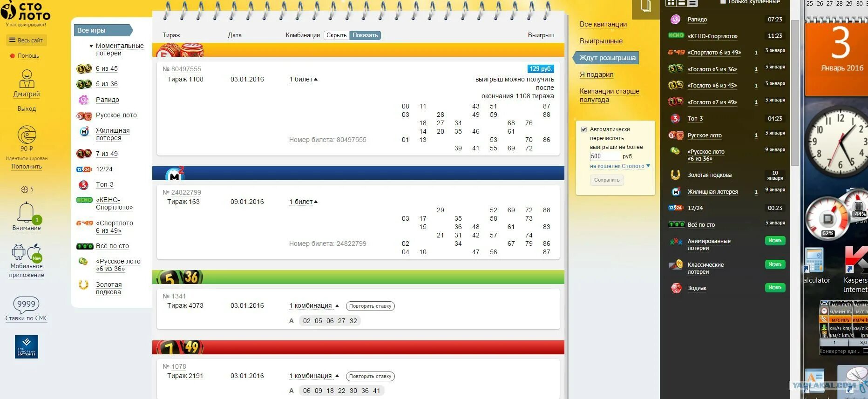Click the Русское лото barrels icon in sidebar
The image size is (868, 399).
(84, 115)
